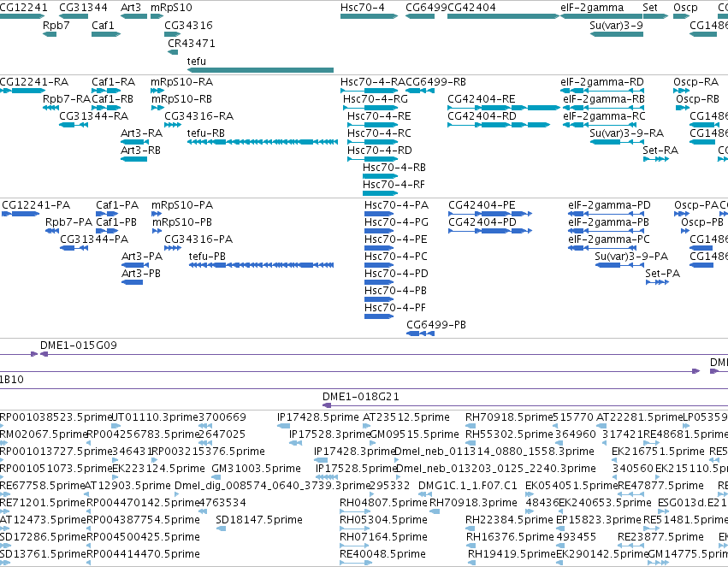Select the mRpS10 gene label
The image size is (728, 567).
tap(171, 8)
